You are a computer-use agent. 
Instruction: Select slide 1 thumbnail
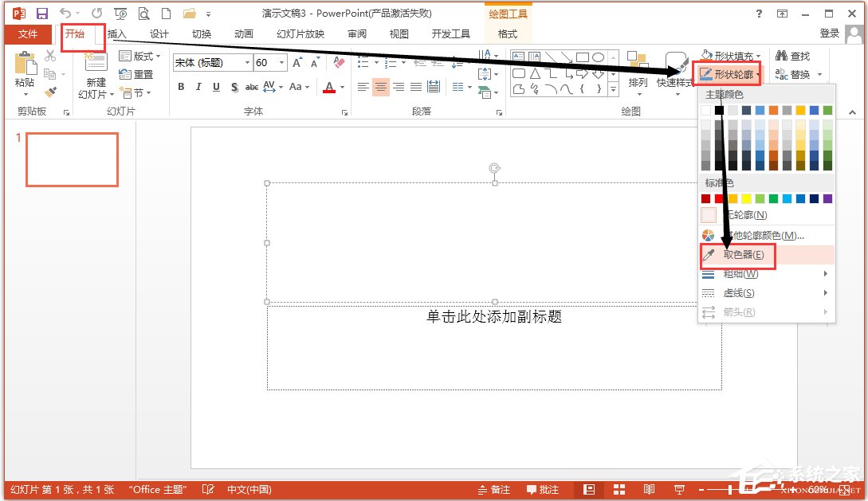point(72,159)
